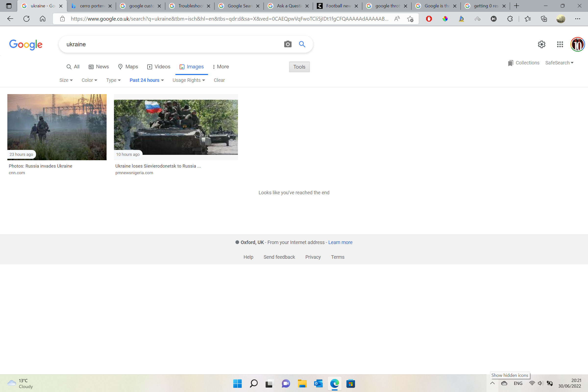Open the browser Extensions puzzle icon
The height and width of the screenshot is (392, 588).
point(510,19)
